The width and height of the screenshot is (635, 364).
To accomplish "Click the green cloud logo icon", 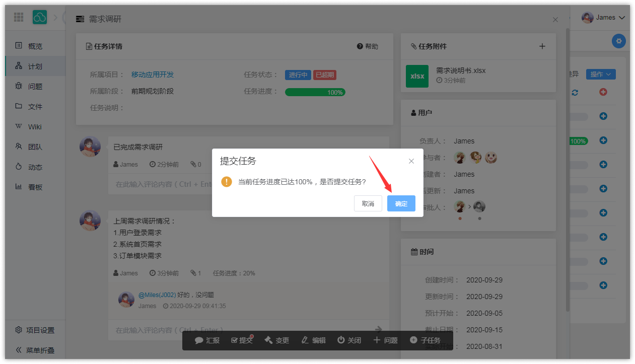I will coord(40,17).
